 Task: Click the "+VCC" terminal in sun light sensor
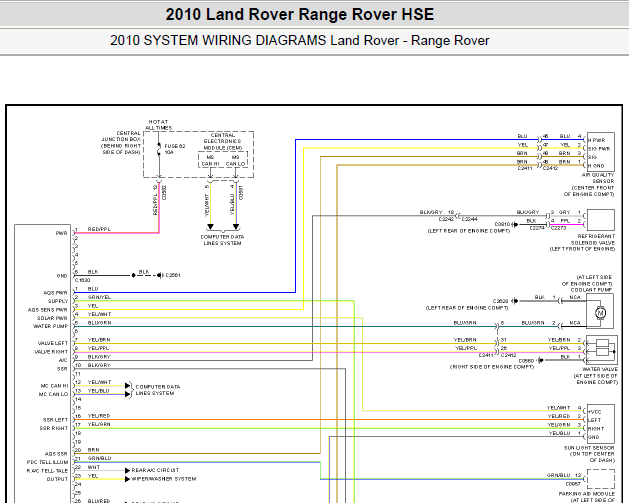595,412
